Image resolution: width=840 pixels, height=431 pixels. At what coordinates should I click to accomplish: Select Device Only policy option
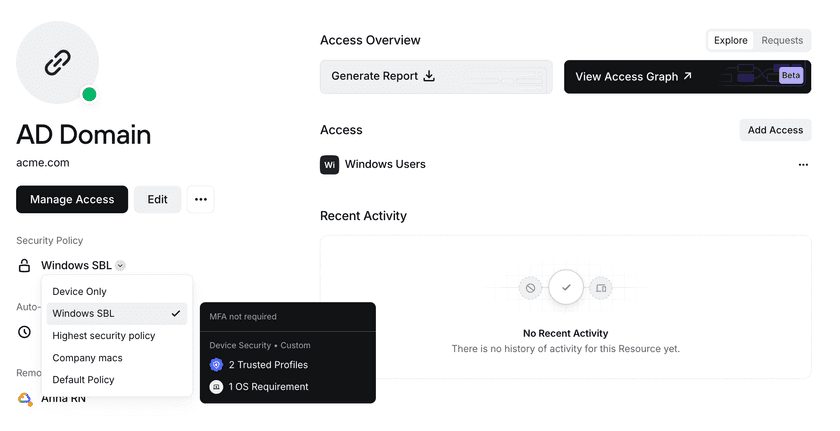(x=80, y=292)
